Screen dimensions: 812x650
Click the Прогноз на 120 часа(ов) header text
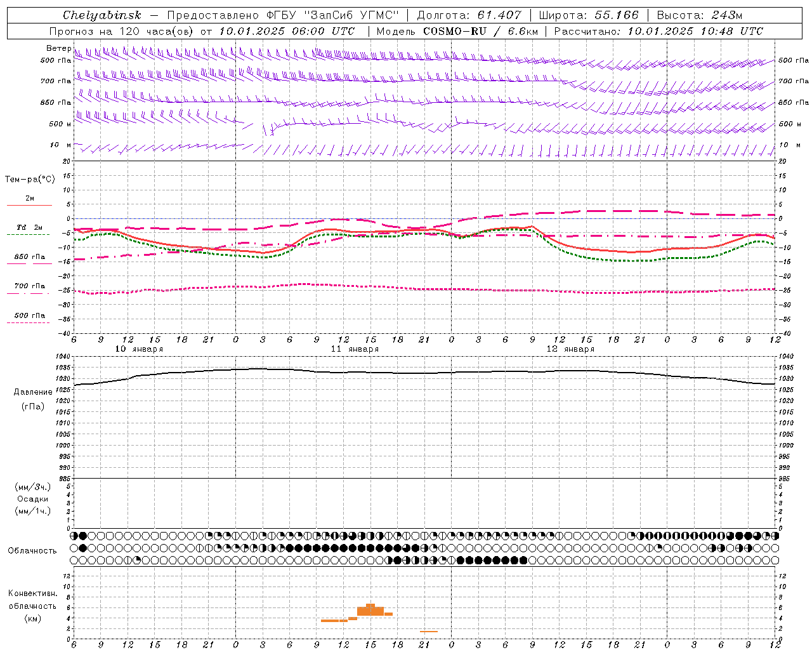point(122,31)
